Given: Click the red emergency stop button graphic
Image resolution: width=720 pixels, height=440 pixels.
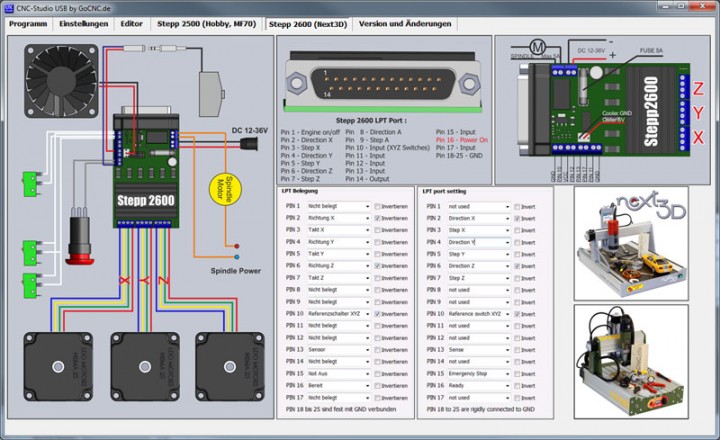Looking at the screenshot, I should tap(80, 241).
